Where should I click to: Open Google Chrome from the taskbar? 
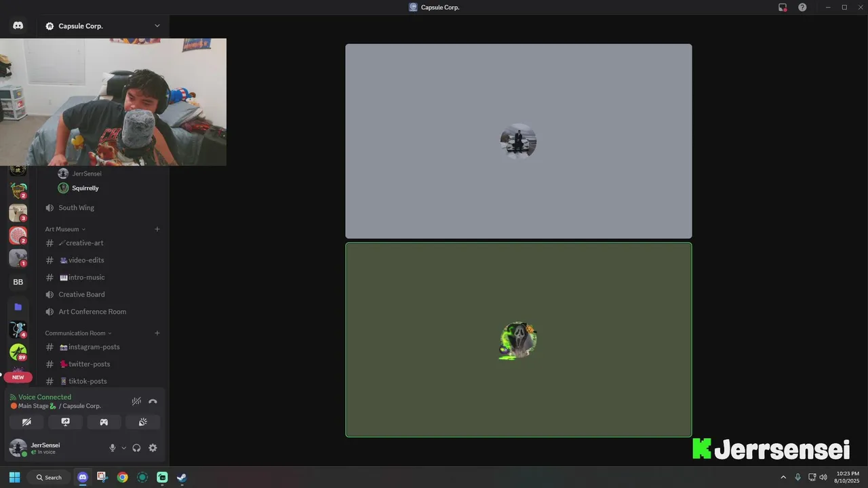coord(122,477)
